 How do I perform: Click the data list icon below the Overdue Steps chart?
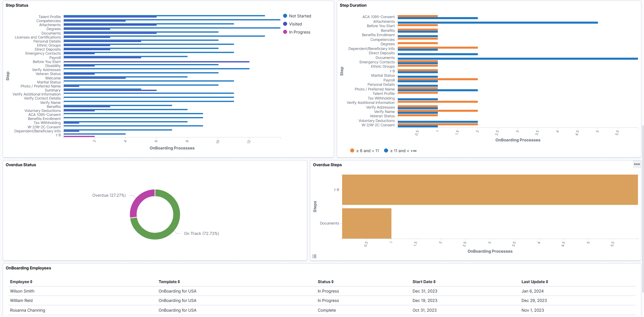(314, 256)
